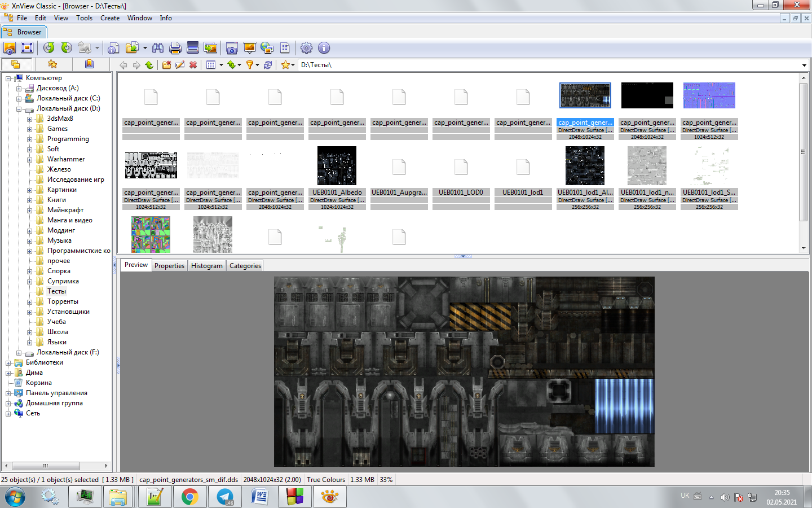This screenshot has height=508, width=812.
Task: Open the address bar path dropdown
Action: (804, 65)
